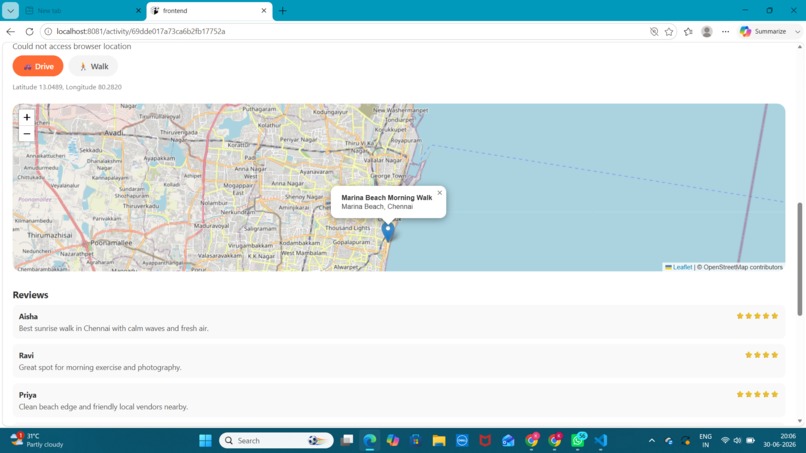
Task: Open the battery status tray icon
Action: click(750, 441)
